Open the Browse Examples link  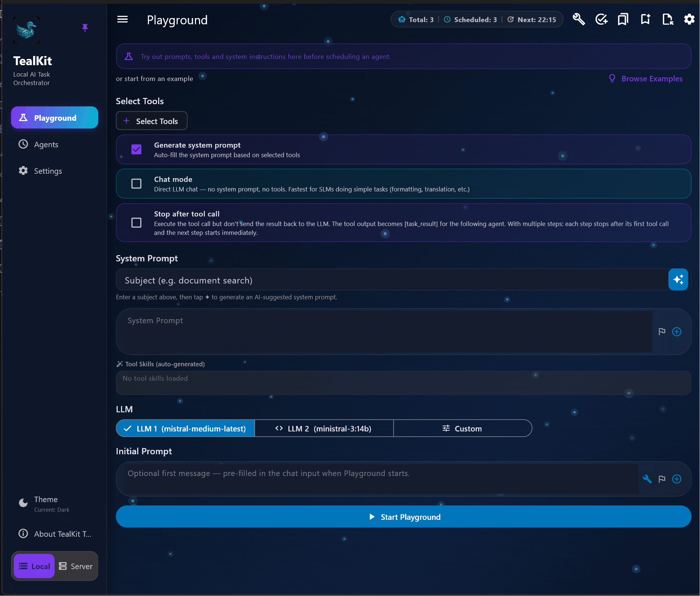pos(646,79)
